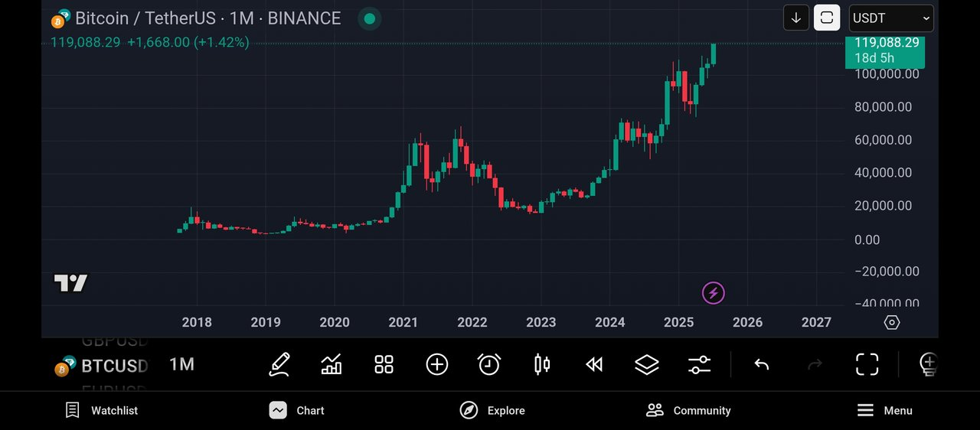Open the Menu tab
This screenshot has width=980, height=430.
click(884, 410)
